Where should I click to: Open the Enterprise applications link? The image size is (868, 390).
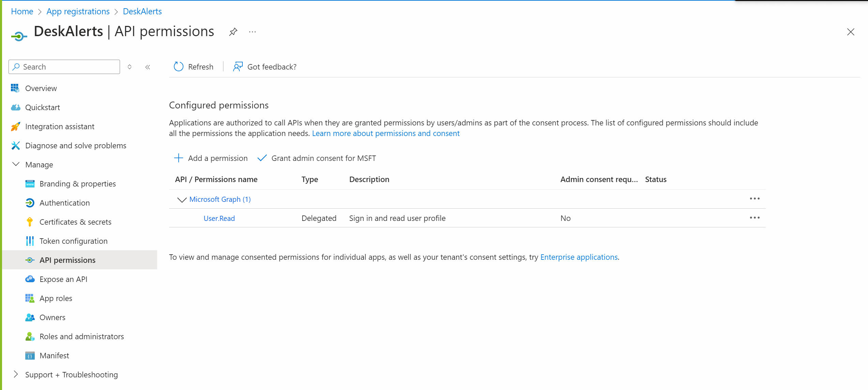(579, 257)
